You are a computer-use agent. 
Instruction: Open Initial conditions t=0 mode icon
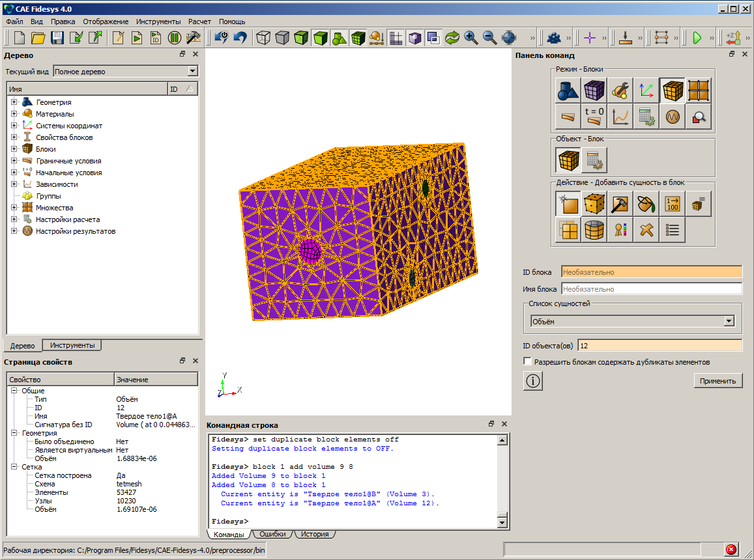(x=594, y=117)
